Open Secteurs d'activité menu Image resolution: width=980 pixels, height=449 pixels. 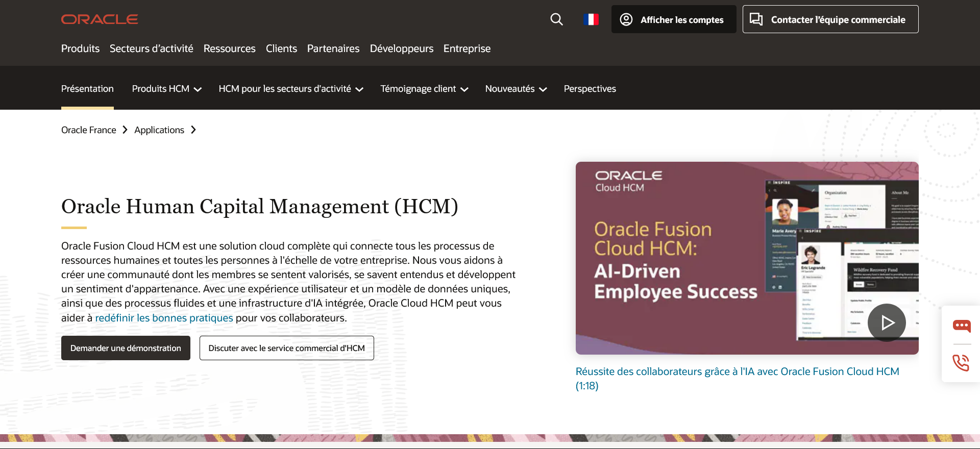pyautogui.click(x=152, y=48)
